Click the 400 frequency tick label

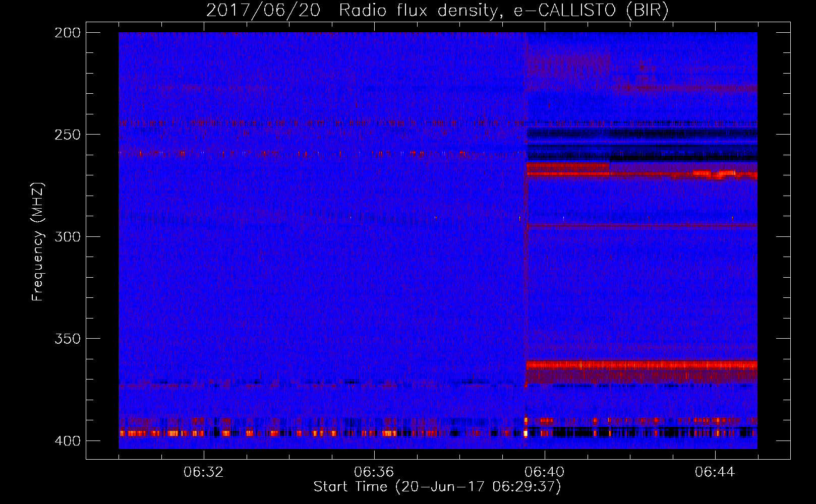point(68,440)
